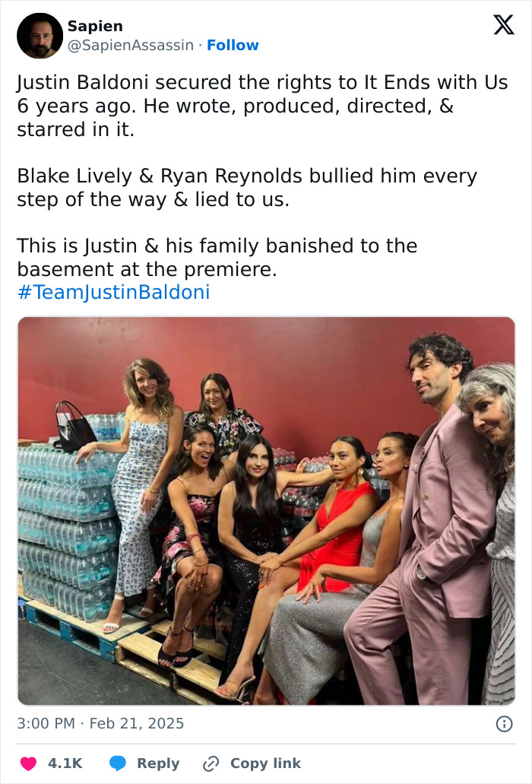Open the info circle icon below the photo
Image resolution: width=532 pixels, height=784 pixels.
pyautogui.click(x=505, y=724)
